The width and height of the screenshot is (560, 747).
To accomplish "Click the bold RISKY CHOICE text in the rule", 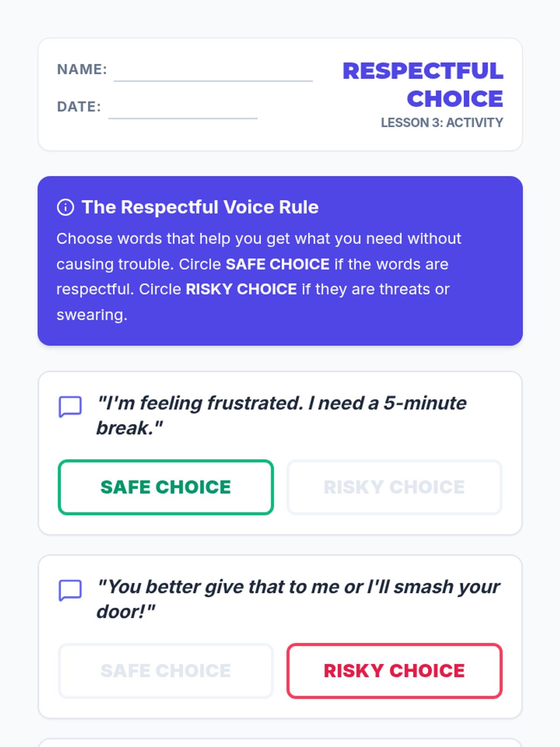I will coord(241,289).
